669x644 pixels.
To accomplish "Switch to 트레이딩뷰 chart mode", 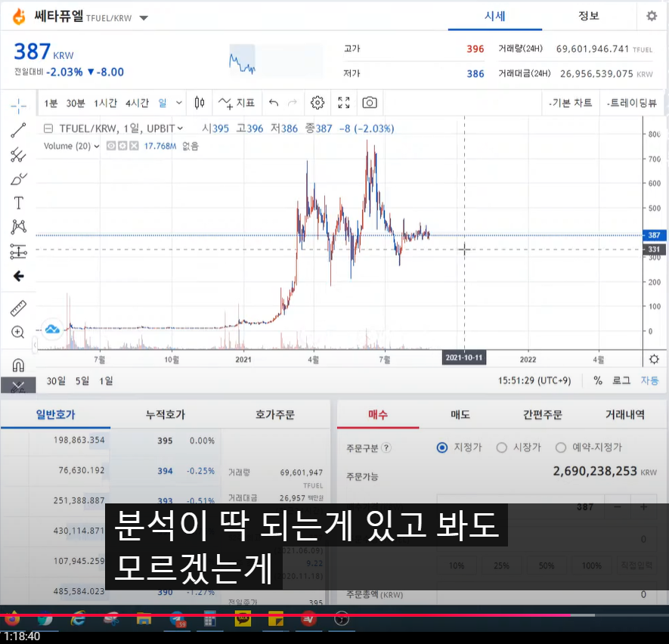I will point(632,103).
